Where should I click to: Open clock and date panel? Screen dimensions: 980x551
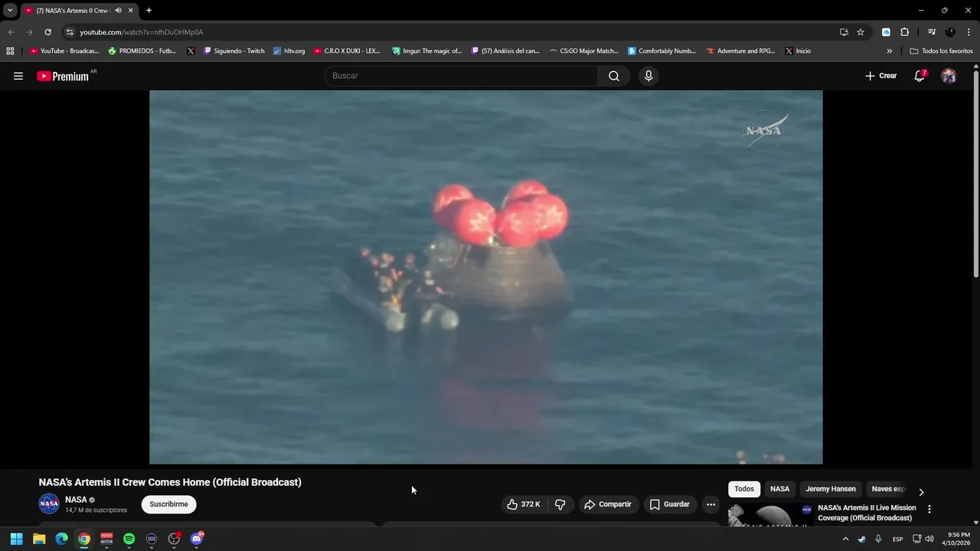pos(959,539)
